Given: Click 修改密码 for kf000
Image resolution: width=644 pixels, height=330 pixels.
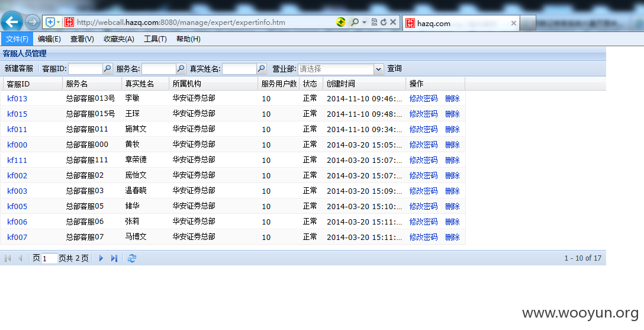Looking at the screenshot, I should [423, 145].
